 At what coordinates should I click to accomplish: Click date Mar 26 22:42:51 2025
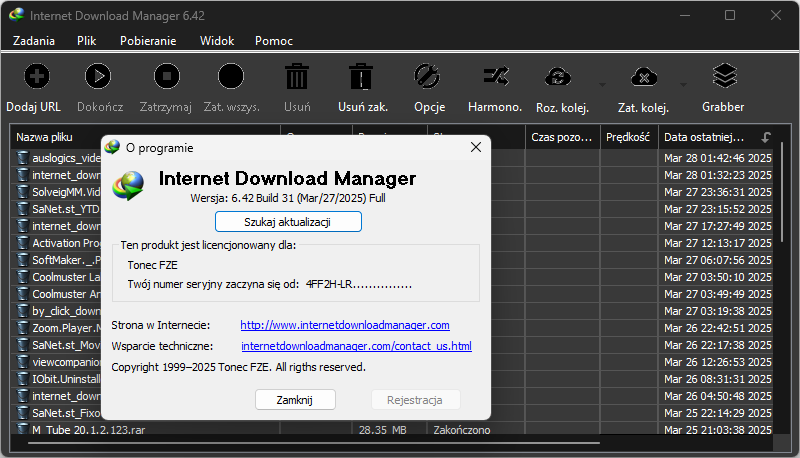click(717, 328)
